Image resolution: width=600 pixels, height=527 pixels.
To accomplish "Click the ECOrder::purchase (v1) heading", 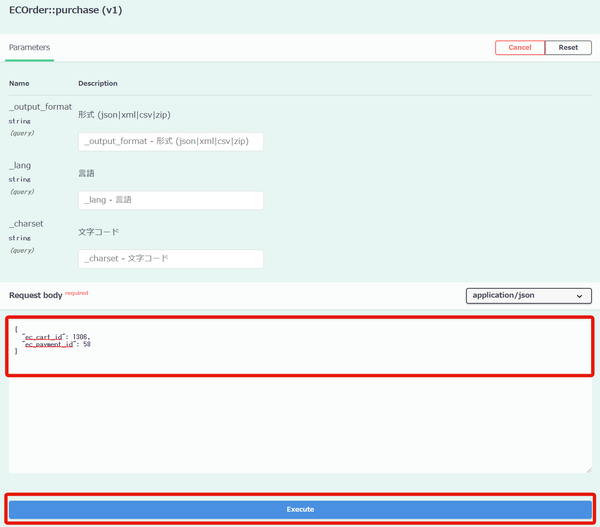I will (65, 10).
